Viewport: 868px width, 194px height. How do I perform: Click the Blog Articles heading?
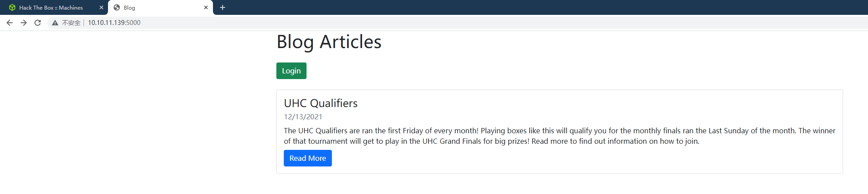[x=329, y=42]
